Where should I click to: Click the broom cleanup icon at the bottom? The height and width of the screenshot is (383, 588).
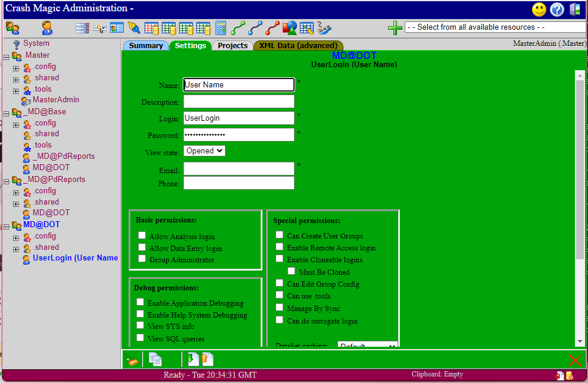[132, 359]
